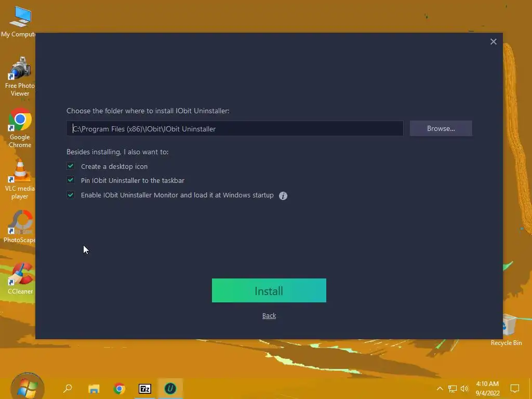Open taskbar search magnifier
Screen dimensions: 532x399
(68, 389)
